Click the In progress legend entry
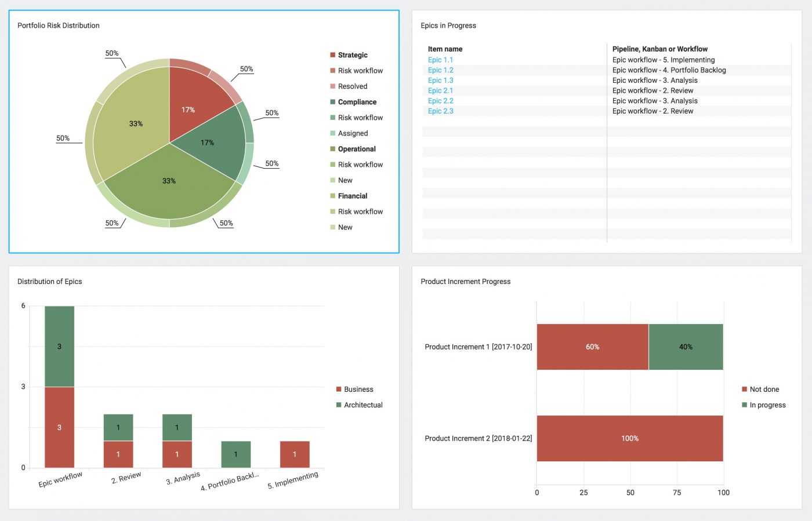Screen dimensions: 812x521 (x=767, y=405)
